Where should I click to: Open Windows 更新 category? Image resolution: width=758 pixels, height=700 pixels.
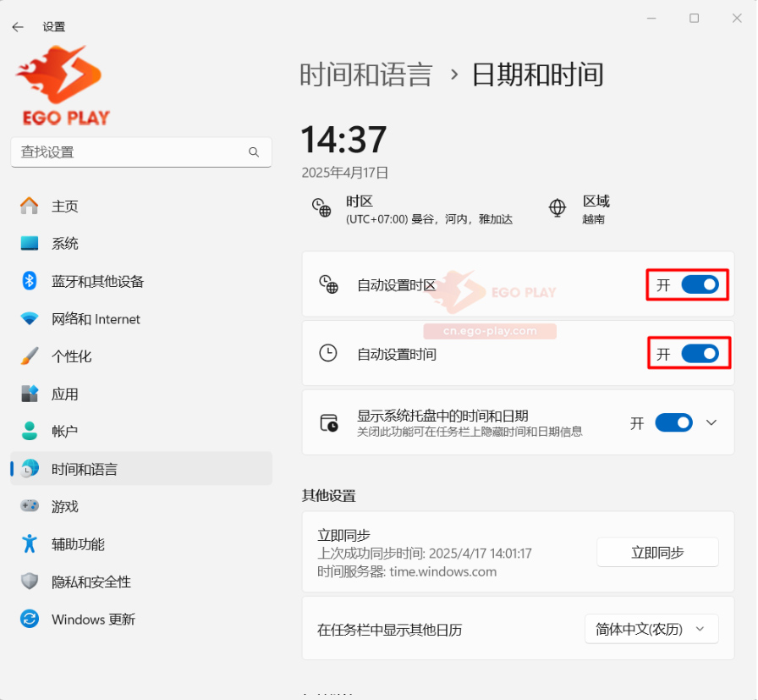[x=141, y=620]
